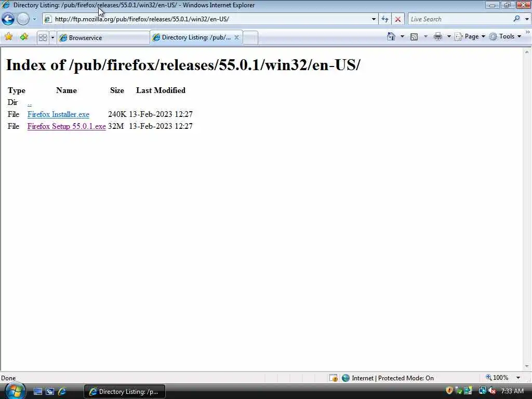
Task: Click the Directory Listing taskbar button
Action: point(125,392)
